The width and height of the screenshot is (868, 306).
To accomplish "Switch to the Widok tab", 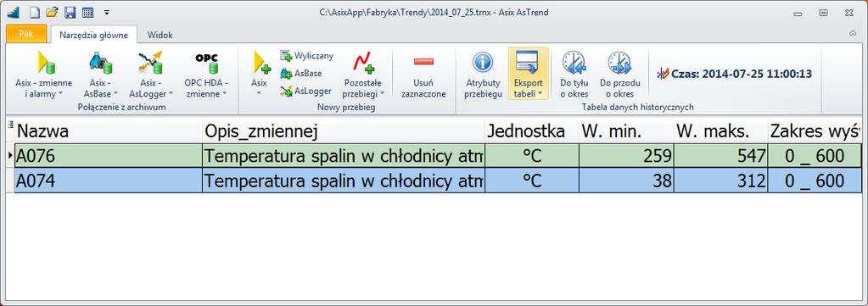I will click(x=160, y=35).
